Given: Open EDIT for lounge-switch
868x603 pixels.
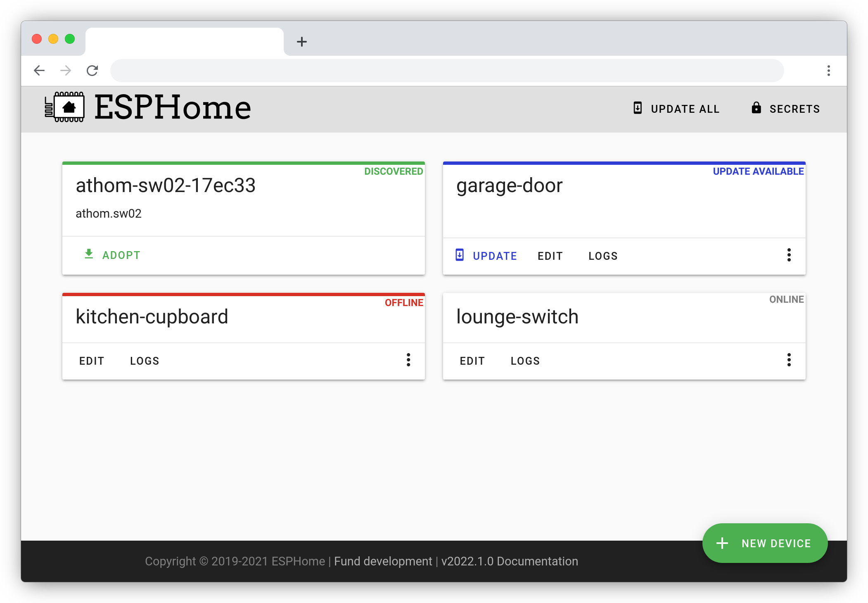Looking at the screenshot, I should click(473, 360).
